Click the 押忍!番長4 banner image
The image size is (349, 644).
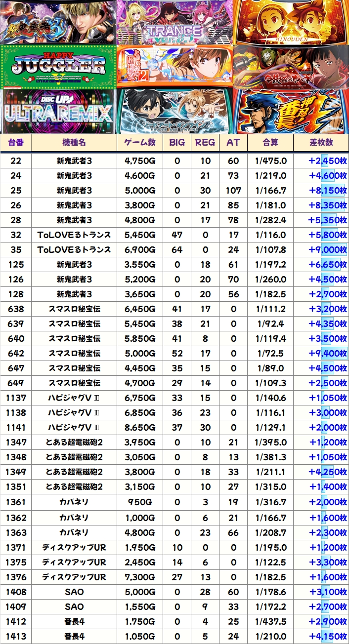(291, 111)
